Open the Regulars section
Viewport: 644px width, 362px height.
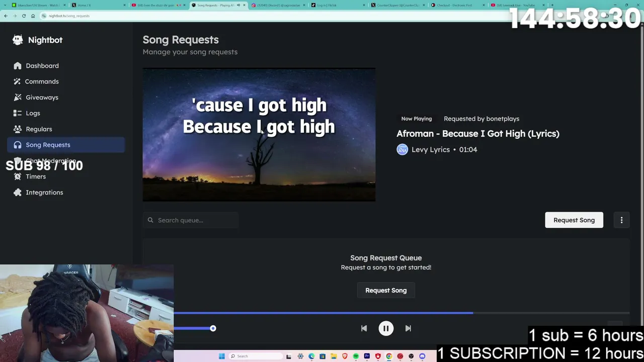point(66,129)
